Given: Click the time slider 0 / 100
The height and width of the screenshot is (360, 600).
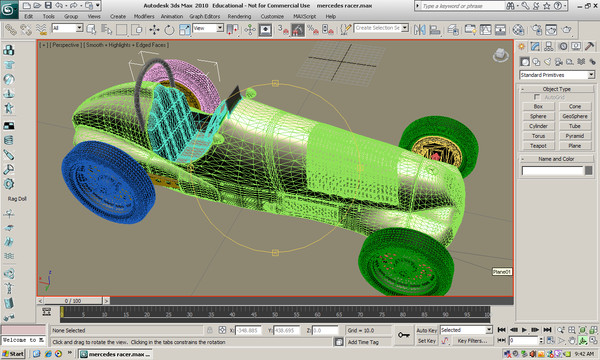Looking at the screenshot, I should pos(73,301).
